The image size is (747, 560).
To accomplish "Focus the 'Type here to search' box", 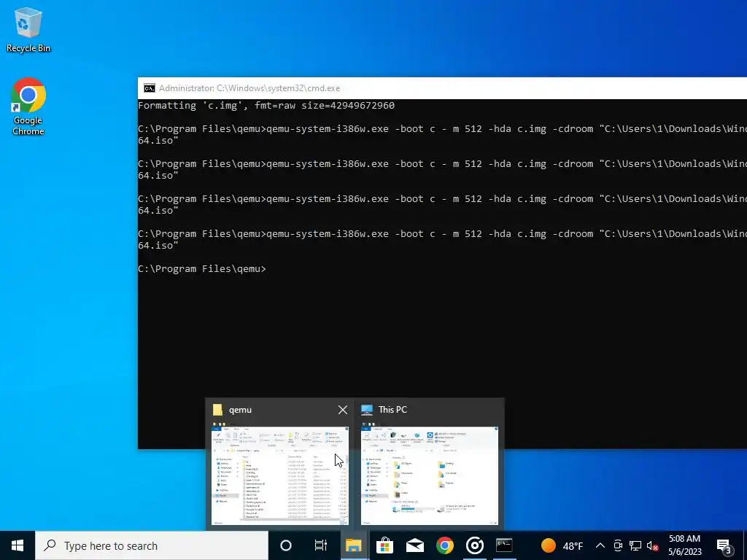I will 152,545.
